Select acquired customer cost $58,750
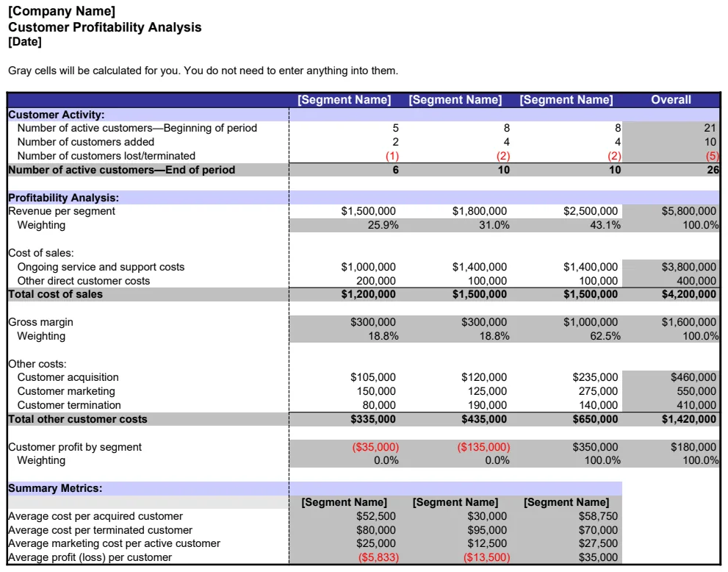This screenshot has width=728, height=572. (599, 517)
